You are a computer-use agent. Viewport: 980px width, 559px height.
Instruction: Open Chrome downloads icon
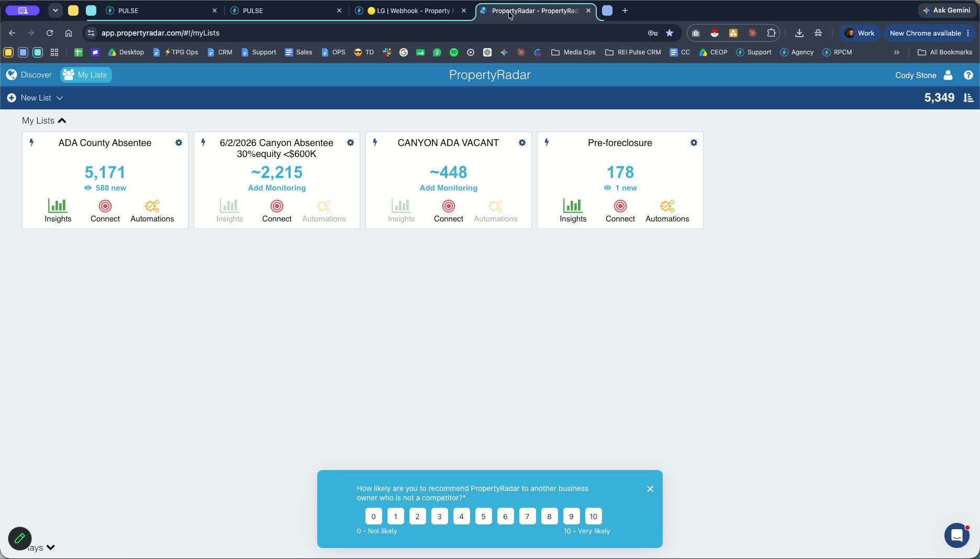(799, 33)
